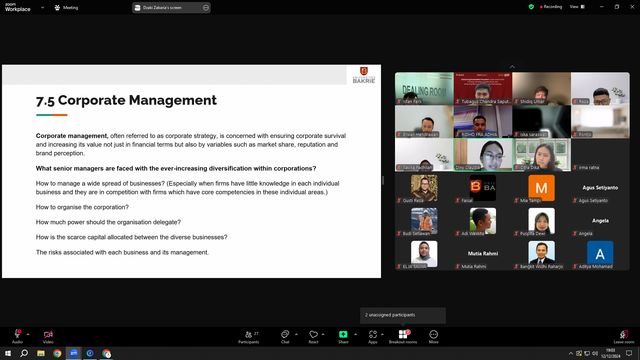Click the Recording indicator
The width and height of the screenshot is (640, 360).
point(551,7)
